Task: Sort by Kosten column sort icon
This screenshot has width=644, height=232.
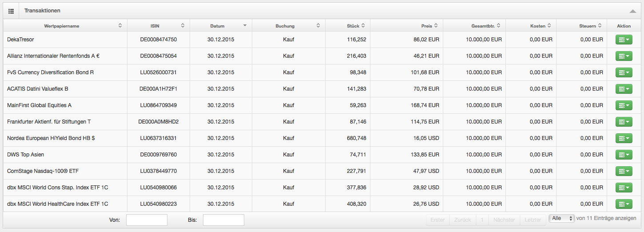Action: (x=549, y=26)
